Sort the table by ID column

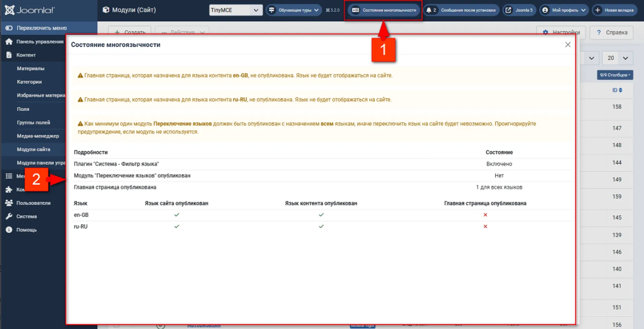click(617, 90)
